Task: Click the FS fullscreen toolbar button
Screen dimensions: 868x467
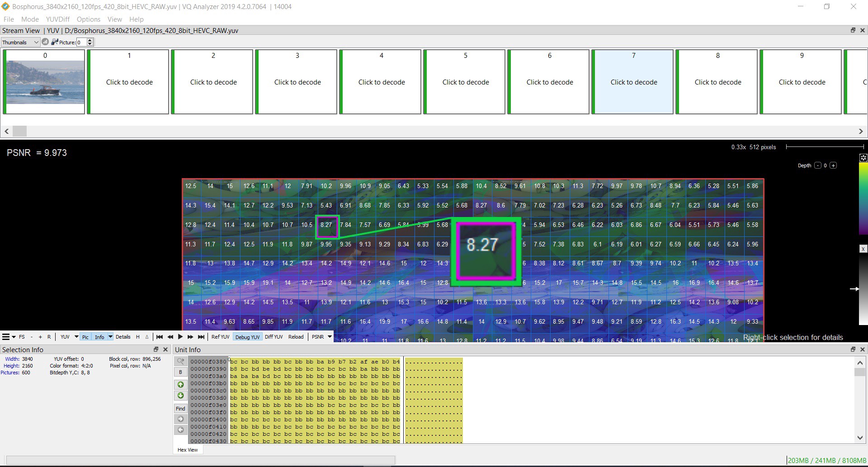Action: tap(22, 337)
